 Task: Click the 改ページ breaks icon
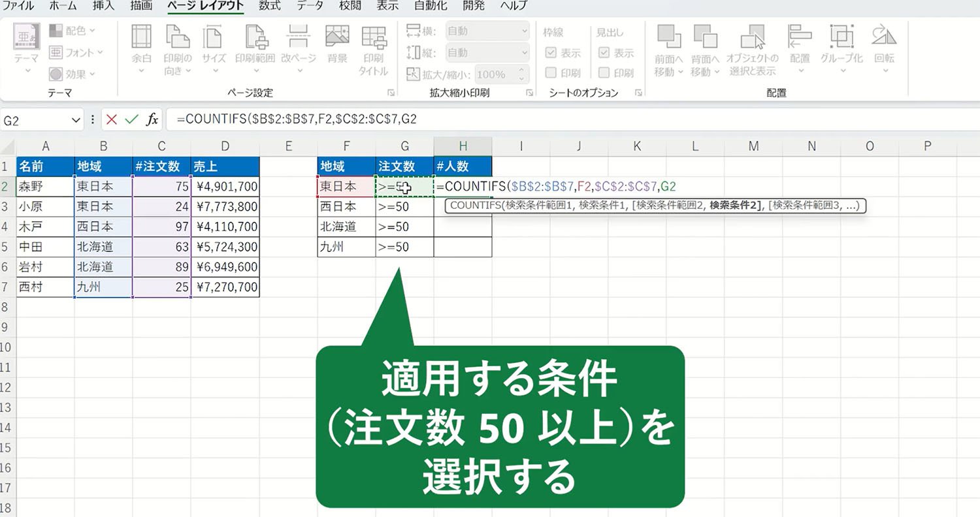pos(299,37)
